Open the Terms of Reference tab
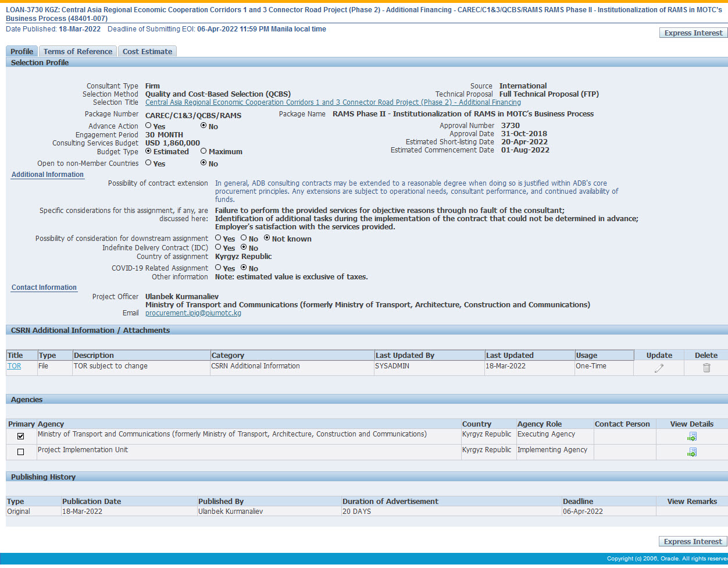This screenshot has height=568, width=728. tap(78, 51)
